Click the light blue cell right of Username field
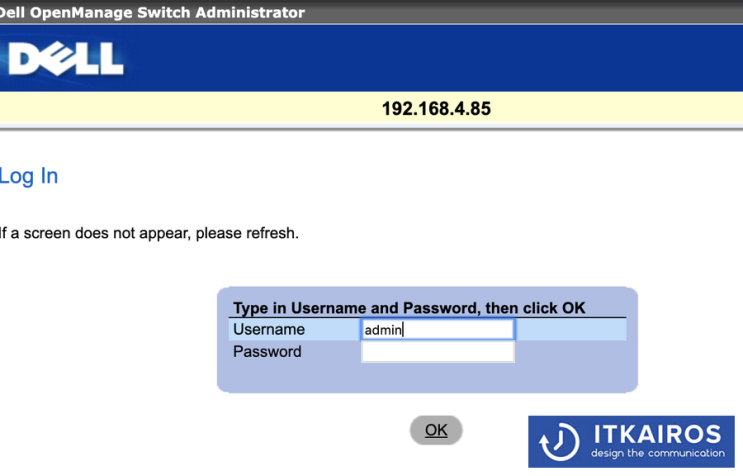This screenshot has height=476, width=743. (x=570, y=330)
